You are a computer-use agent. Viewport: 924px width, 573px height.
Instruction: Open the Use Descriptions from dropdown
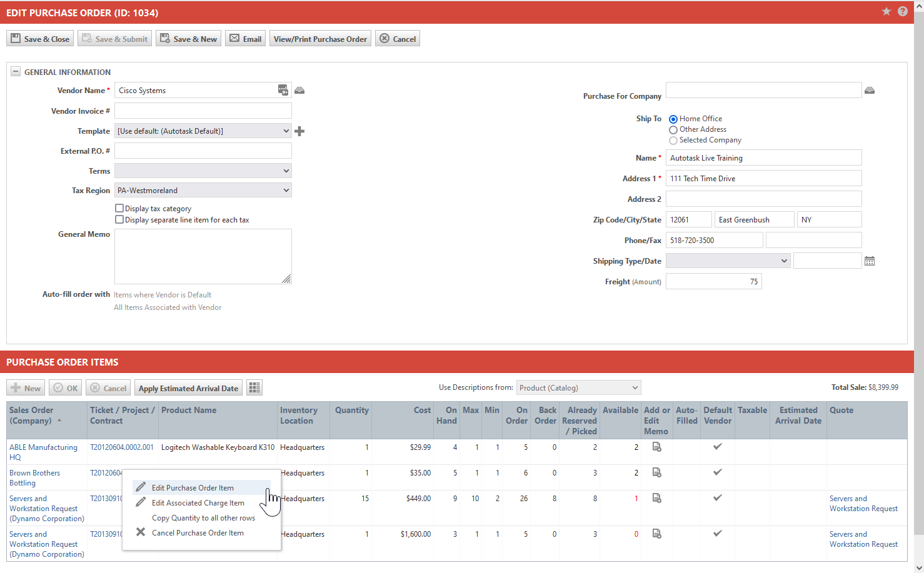[578, 388]
